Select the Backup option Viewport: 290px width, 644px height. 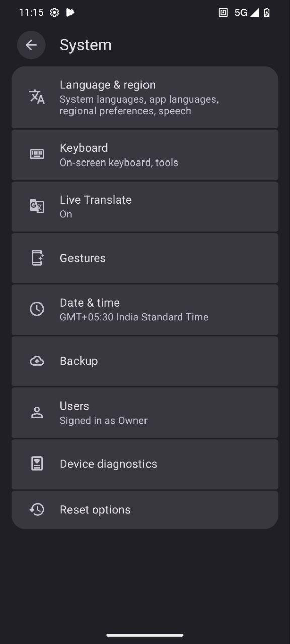[x=145, y=361]
